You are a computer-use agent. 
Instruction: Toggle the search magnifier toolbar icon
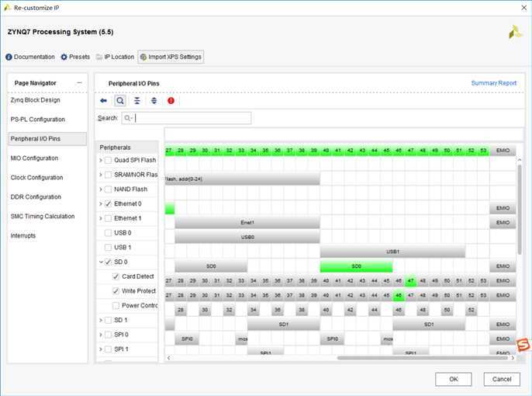click(120, 100)
